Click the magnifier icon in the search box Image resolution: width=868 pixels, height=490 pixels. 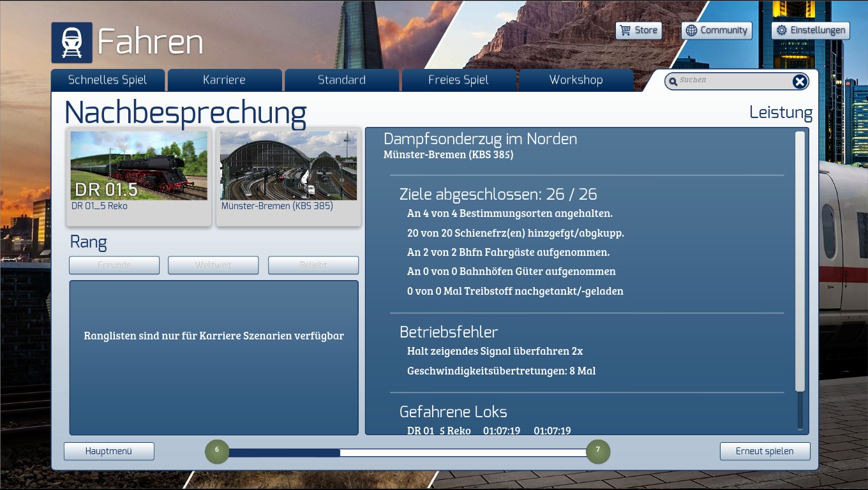(x=673, y=82)
